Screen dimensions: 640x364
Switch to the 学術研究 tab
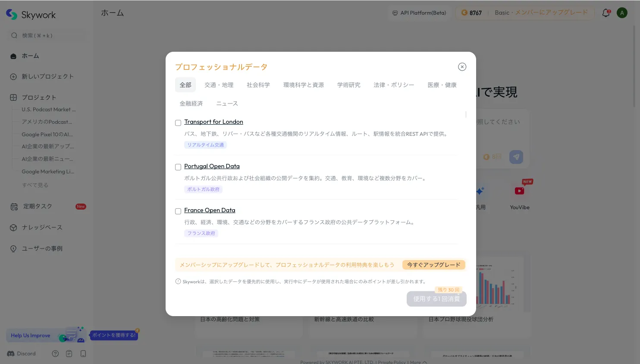point(349,85)
